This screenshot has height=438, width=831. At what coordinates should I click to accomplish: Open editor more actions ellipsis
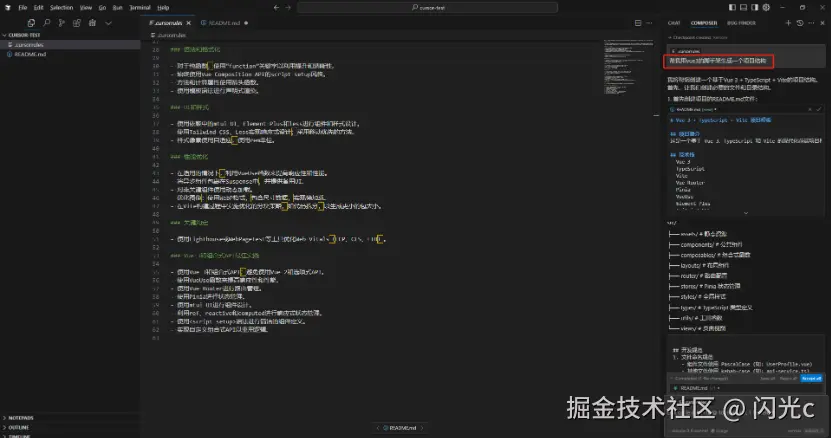(649, 23)
